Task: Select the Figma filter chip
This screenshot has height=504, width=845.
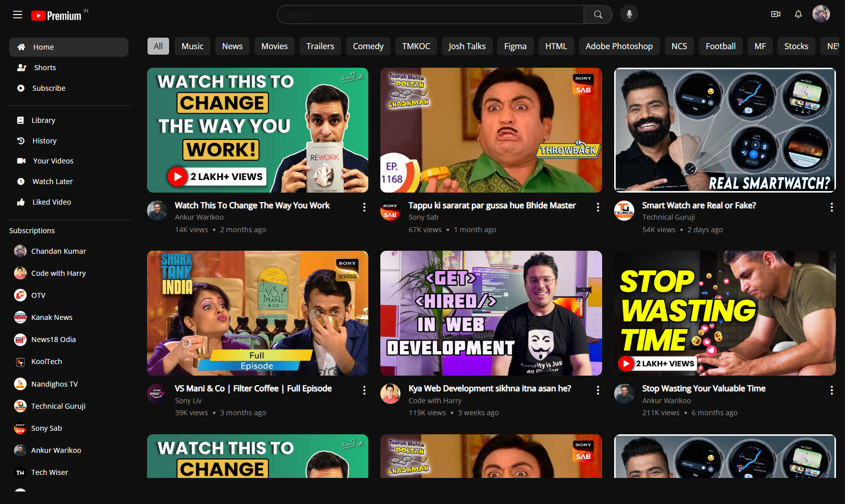Action: 515,46
